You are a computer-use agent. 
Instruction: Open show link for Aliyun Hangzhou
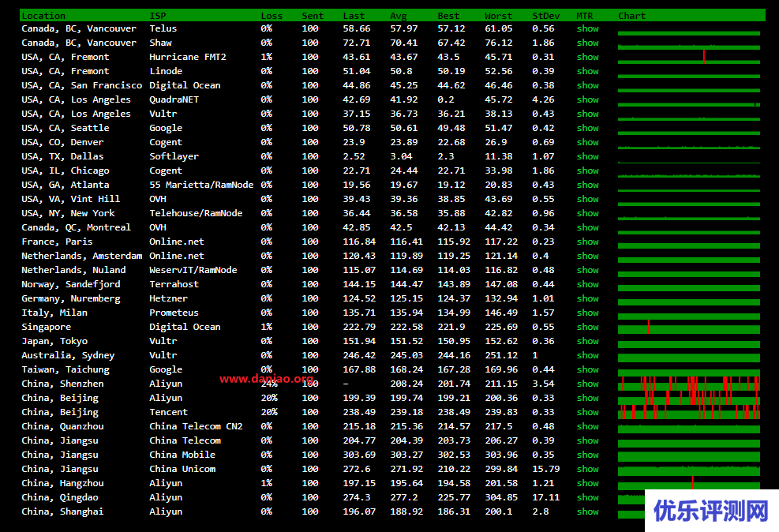pos(587,483)
